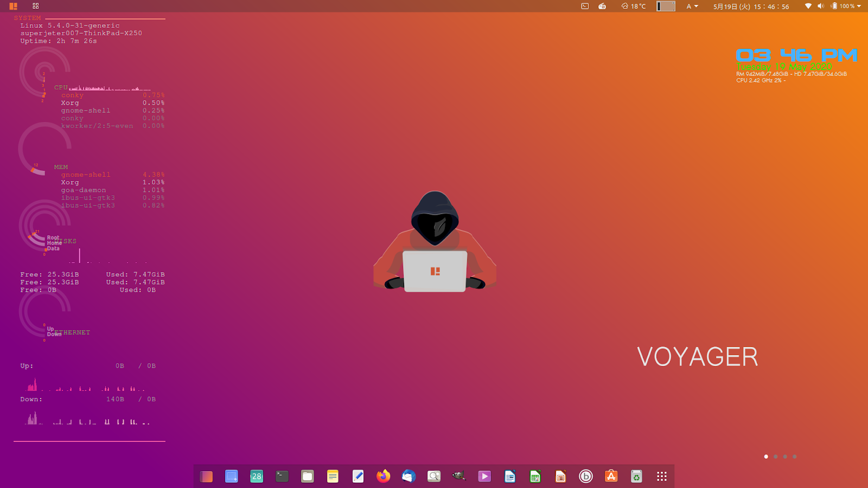868x488 pixels.
Task: Open the window grid overview in top bar
Action: point(36,6)
